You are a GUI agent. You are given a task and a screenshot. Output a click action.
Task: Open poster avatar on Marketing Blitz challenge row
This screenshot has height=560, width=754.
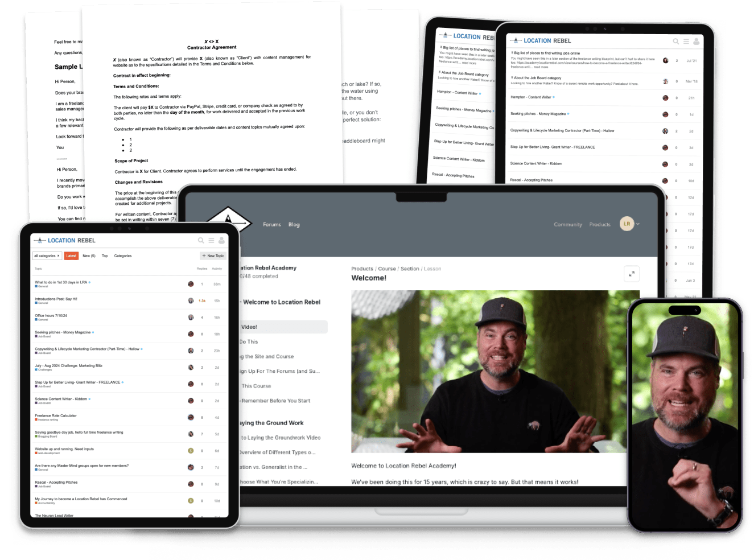coord(191,367)
